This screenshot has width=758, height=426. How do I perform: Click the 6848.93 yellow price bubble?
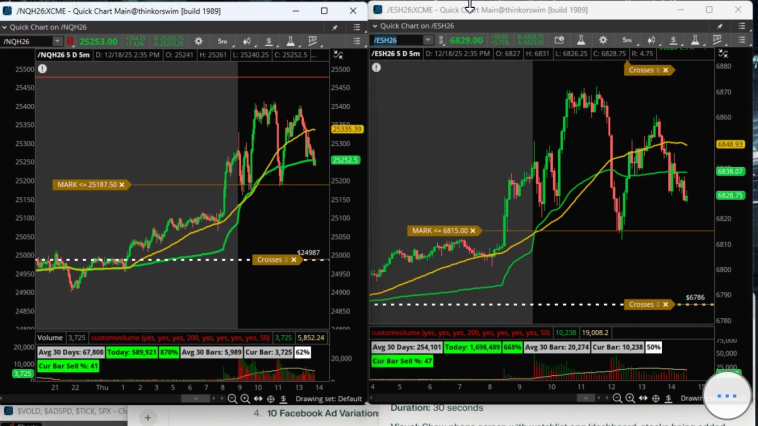coord(730,145)
